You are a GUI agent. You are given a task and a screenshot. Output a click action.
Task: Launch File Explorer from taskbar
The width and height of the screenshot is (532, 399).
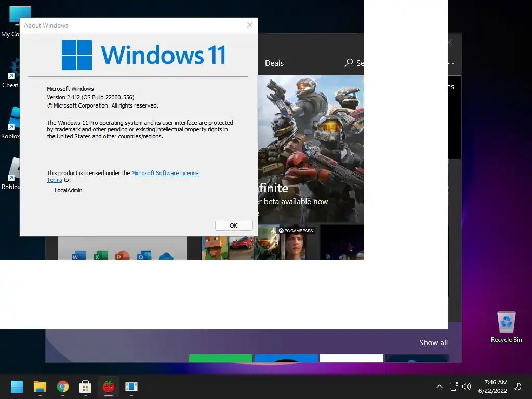click(x=39, y=387)
